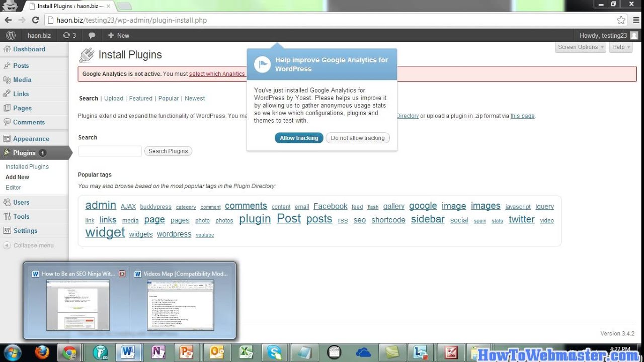Open Pages in the admin sidebar
Viewport: 644px width, 362px height.
pyautogui.click(x=22, y=108)
